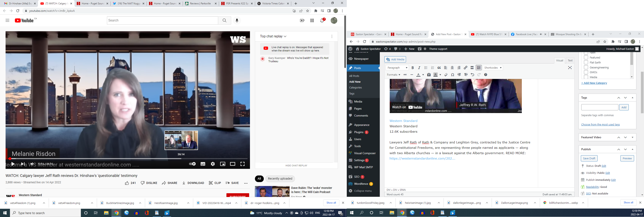
Task: Open the Plugins menu in WordPress sidebar
Action: [x=359, y=132]
